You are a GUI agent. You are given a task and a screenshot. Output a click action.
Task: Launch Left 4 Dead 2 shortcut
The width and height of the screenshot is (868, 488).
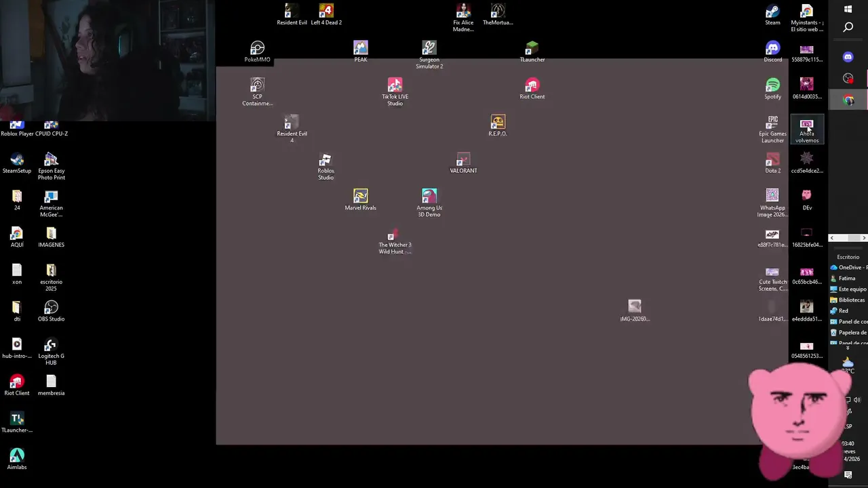click(326, 15)
